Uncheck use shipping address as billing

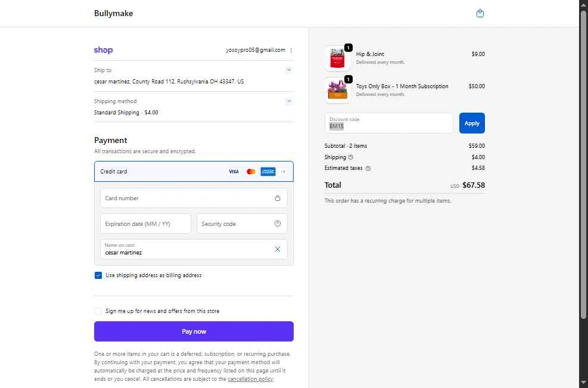(98, 275)
